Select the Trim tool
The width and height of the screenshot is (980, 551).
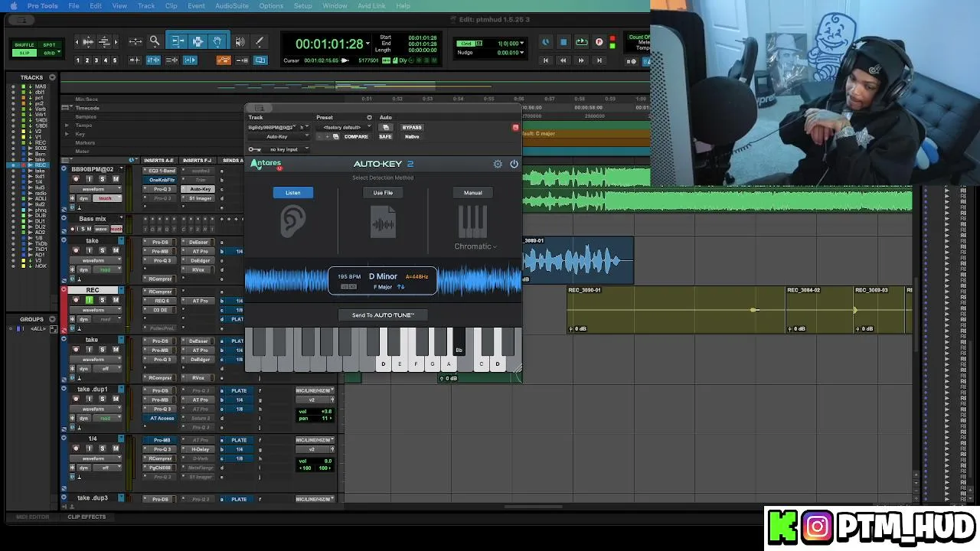coord(177,41)
